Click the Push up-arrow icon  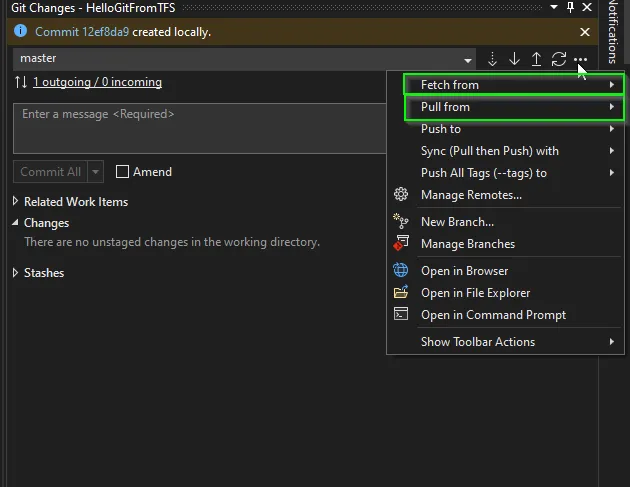pos(536,59)
